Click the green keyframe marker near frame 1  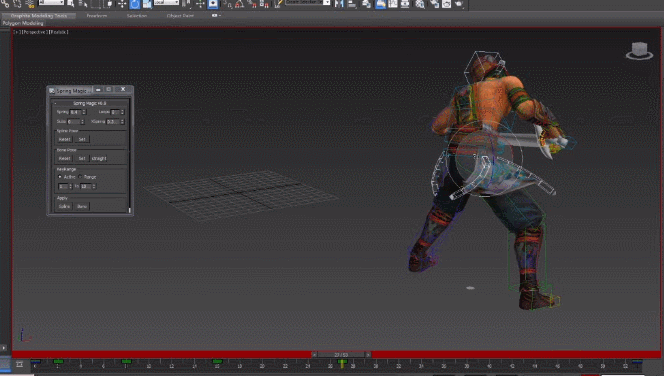pos(58,361)
